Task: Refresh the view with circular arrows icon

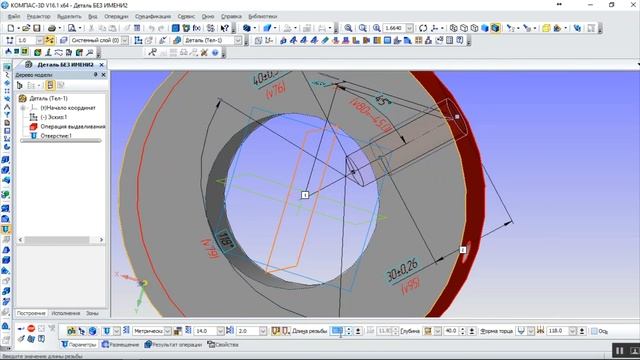Action: click(x=423, y=28)
